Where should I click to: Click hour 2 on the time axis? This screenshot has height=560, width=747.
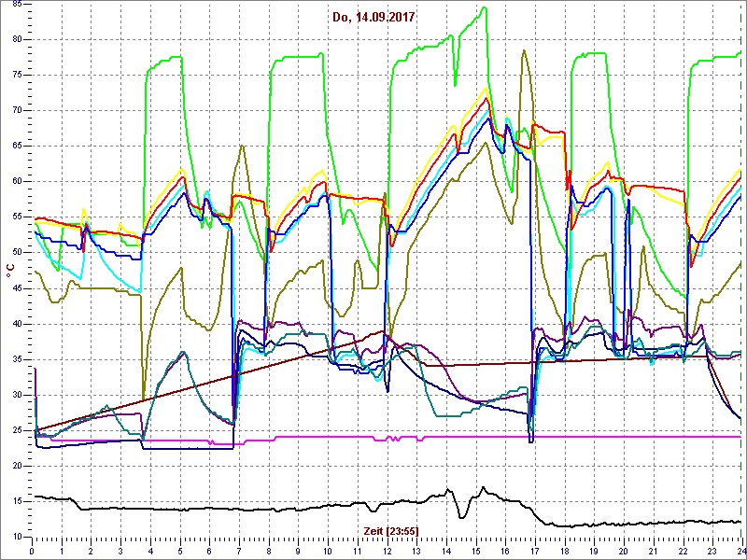point(91,552)
